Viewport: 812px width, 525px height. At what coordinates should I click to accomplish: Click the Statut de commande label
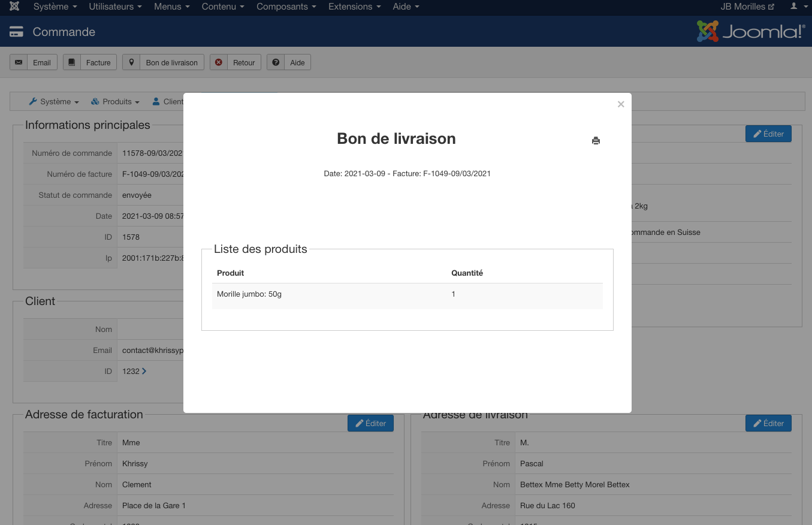pyautogui.click(x=76, y=195)
